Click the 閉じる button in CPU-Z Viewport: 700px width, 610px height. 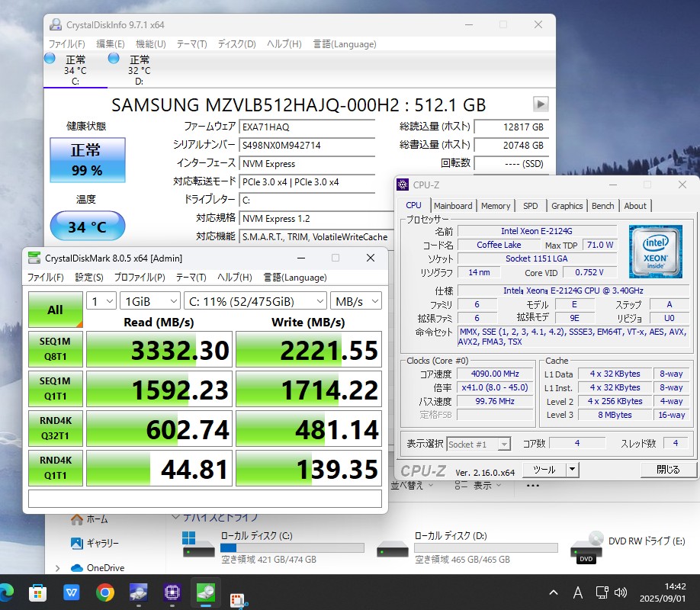[668, 470]
